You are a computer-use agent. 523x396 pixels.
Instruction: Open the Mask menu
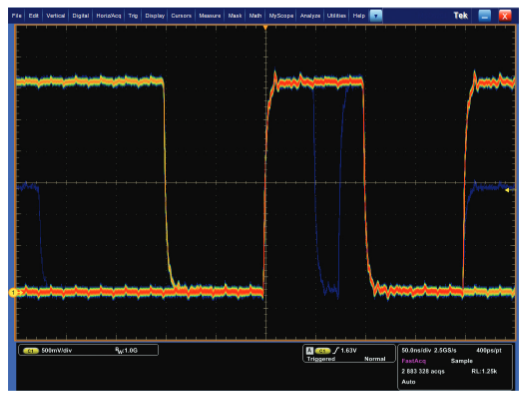235,16
